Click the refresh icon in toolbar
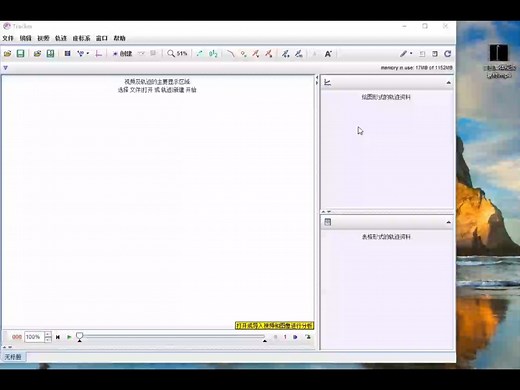Viewport: 520px width, 390px height. point(448,54)
